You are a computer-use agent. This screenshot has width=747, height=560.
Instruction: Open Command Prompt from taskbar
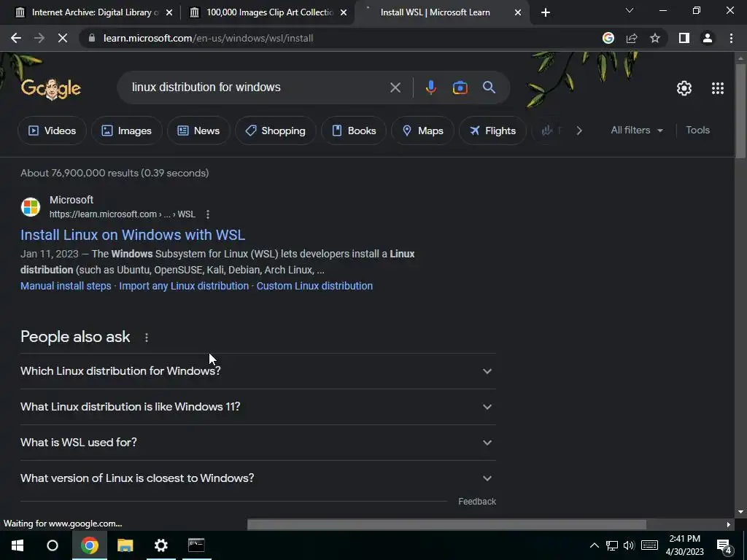[196, 545]
